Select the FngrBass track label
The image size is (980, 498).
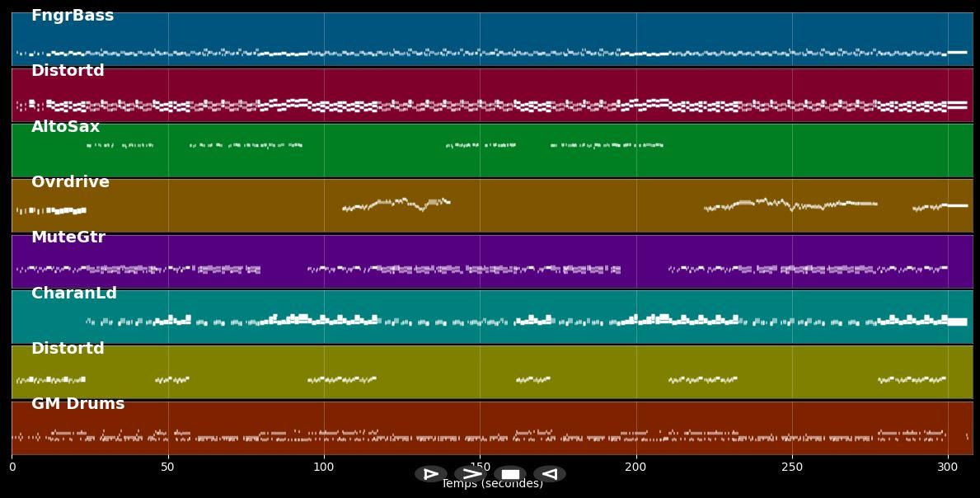click(x=73, y=16)
